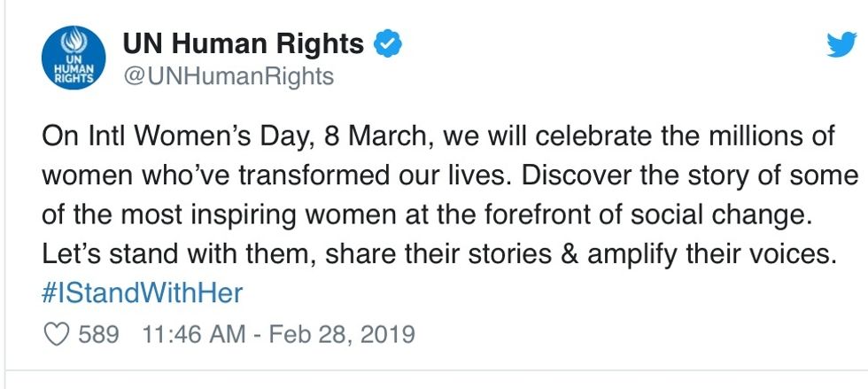Screen dimensions: 868x389
Task: Click the blue verified badge checkmark
Action: (x=389, y=44)
